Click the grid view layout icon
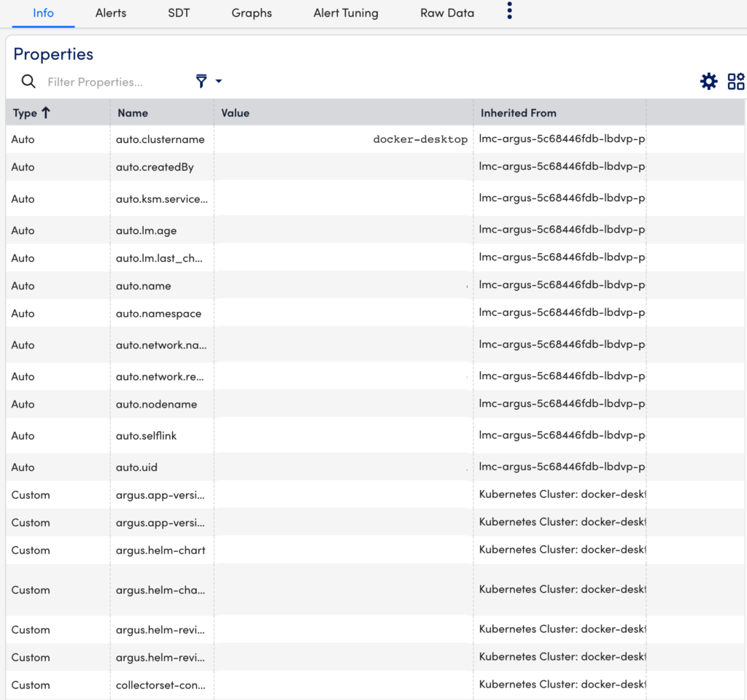Viewport: 747px width, 700px height. click(x=736, y=81)
